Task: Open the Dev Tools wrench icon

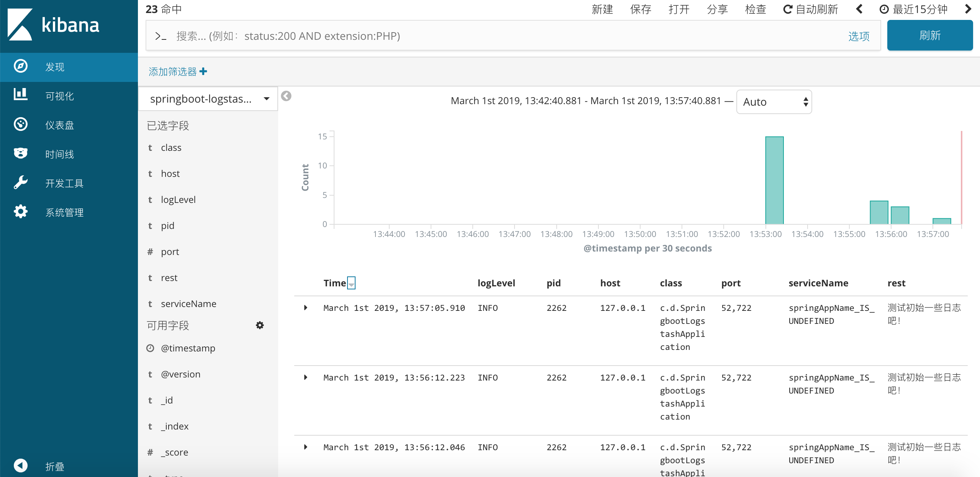Action: tap(21, 183)
